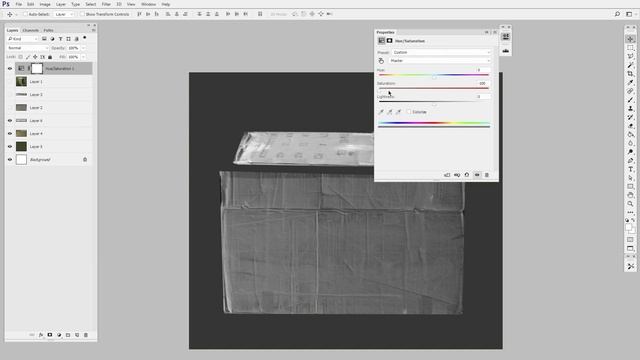Switch to the Channels tab
This screenshot has width=640, height=360.
pos(31,30)
